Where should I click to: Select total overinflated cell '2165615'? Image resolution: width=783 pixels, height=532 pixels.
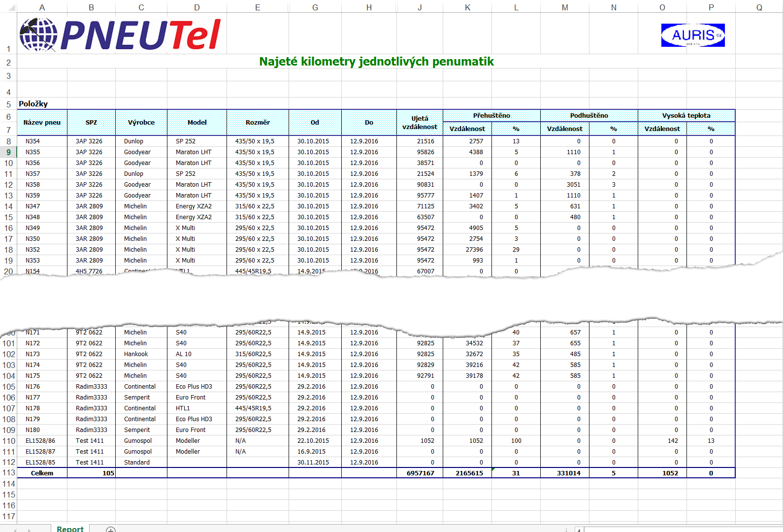467,473
